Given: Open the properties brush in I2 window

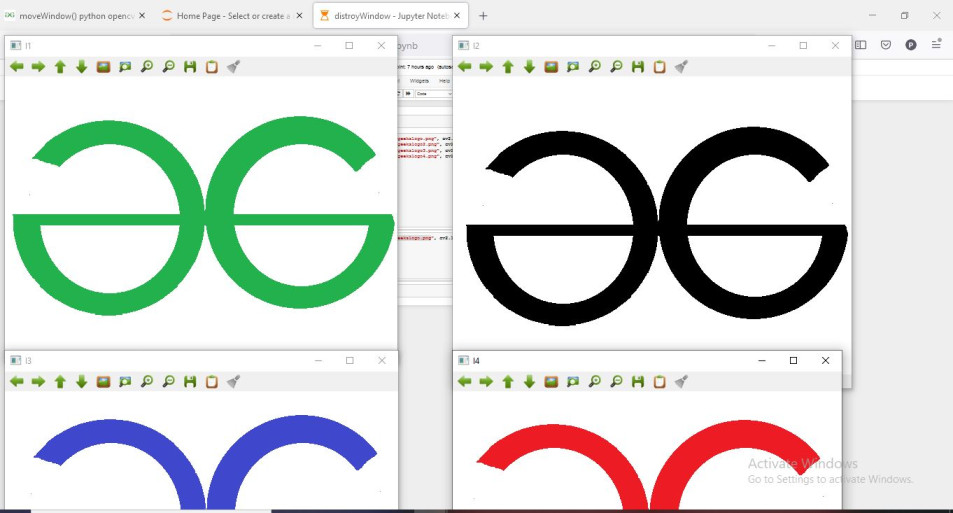Looking at the screenshot, I should click(x=681, y=67).
